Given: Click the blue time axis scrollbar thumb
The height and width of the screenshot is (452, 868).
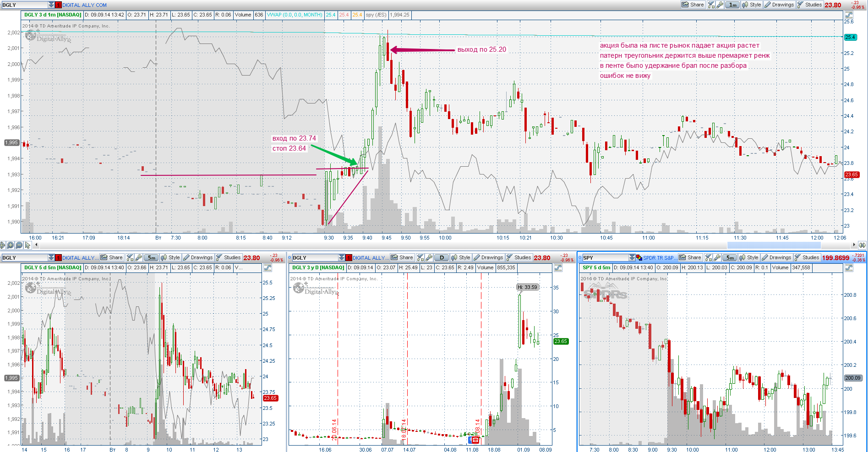Looking at the screenshot, I should coord(774,245).
